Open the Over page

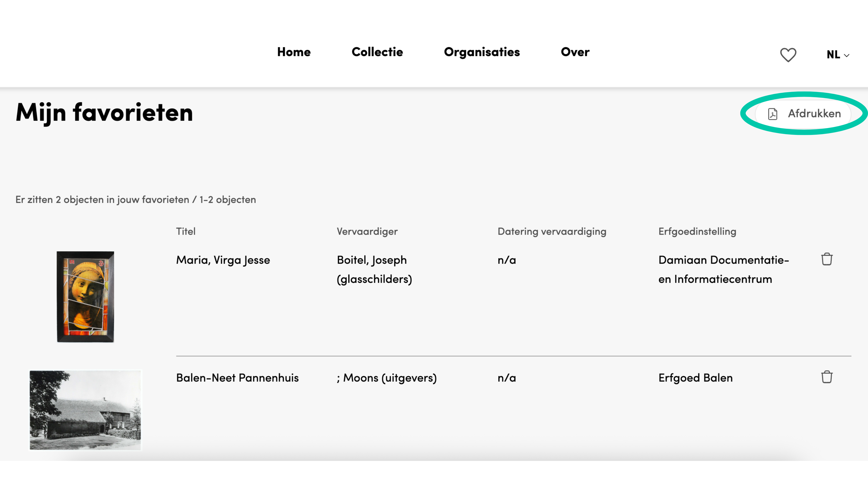(575, 52)
